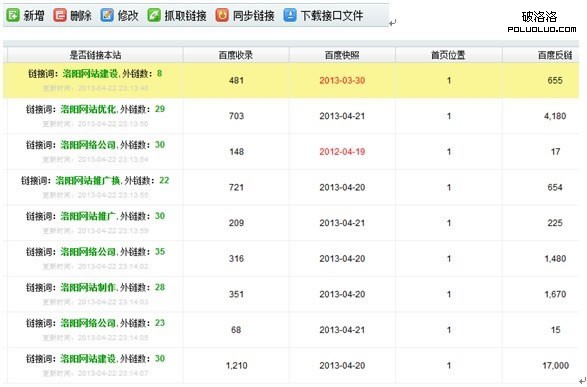Open the 洛阳网站制作 keyword link

point(88,287)
